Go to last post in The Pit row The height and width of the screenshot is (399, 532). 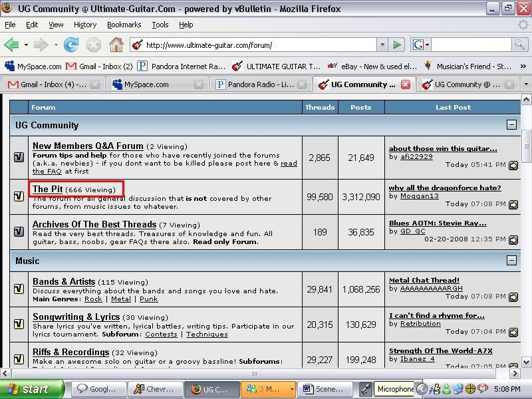pos(513,204)
